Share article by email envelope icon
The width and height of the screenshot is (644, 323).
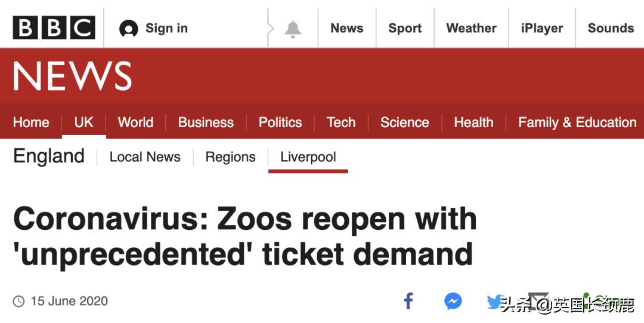click(x=538, y=300)
